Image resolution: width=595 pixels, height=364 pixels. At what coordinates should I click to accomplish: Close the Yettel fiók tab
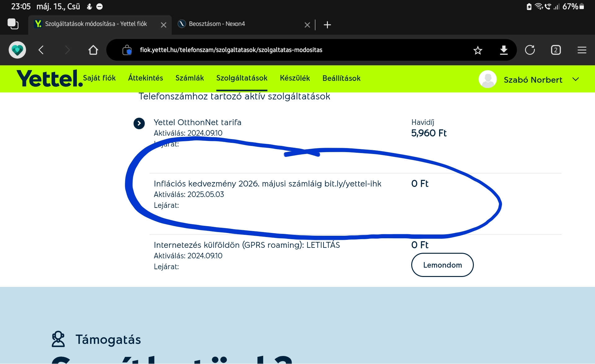(x=164, y=25)
